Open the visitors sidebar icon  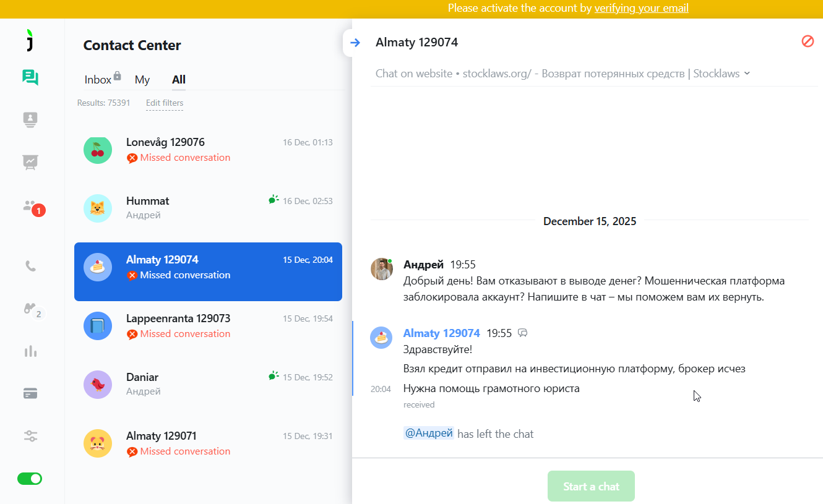(30, 119)
